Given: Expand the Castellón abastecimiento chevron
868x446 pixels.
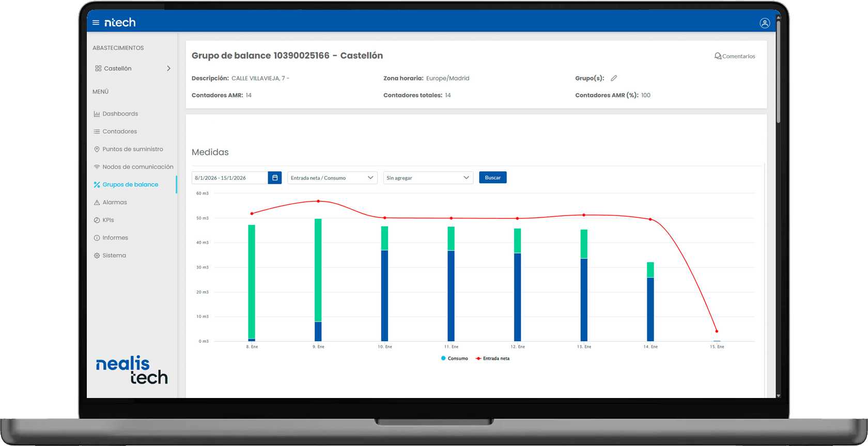Looking at the screenshot, I should coord(168,69).
